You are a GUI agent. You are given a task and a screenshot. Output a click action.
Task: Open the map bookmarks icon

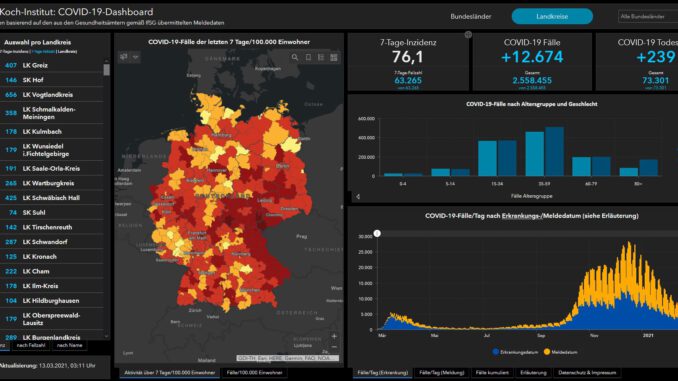(x=308, y=57)
